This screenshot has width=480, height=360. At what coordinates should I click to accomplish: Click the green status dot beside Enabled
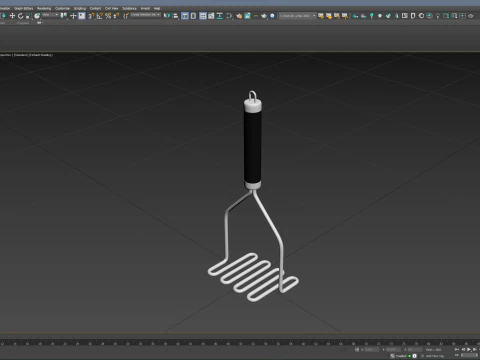pyautogui.click(x=409, y=356)
